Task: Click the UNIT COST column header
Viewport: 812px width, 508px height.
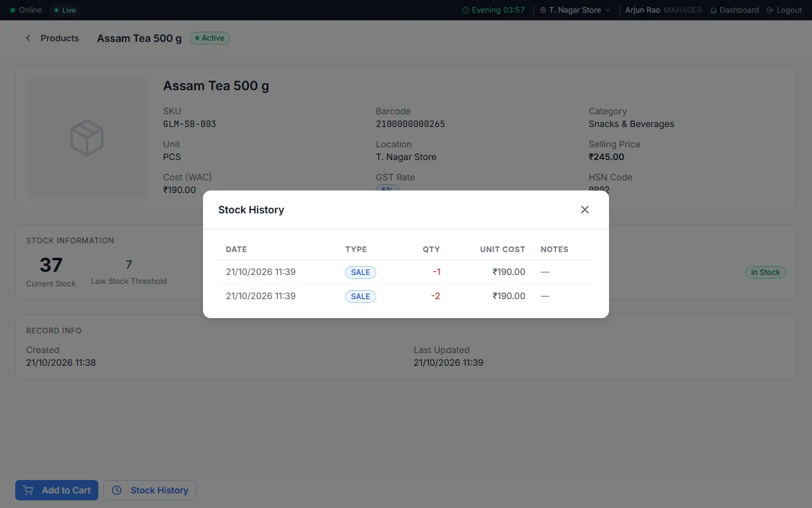Action: 502,250
